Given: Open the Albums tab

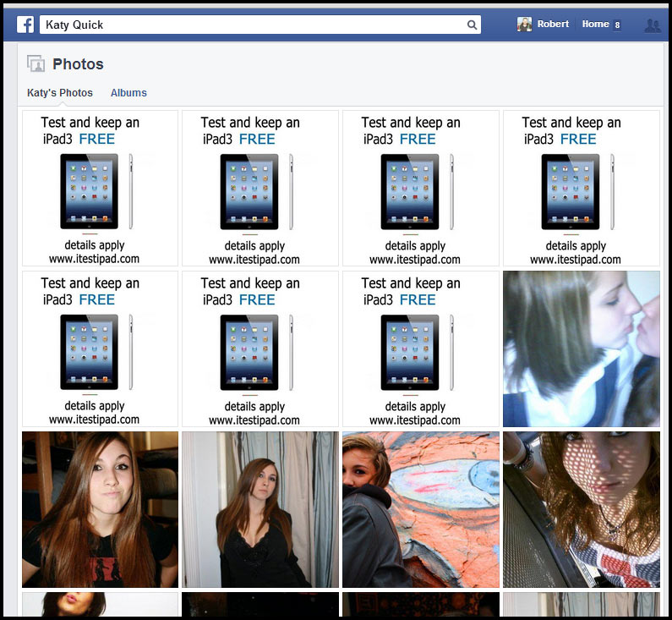Looking at the screenshot, I should (128, 93).
